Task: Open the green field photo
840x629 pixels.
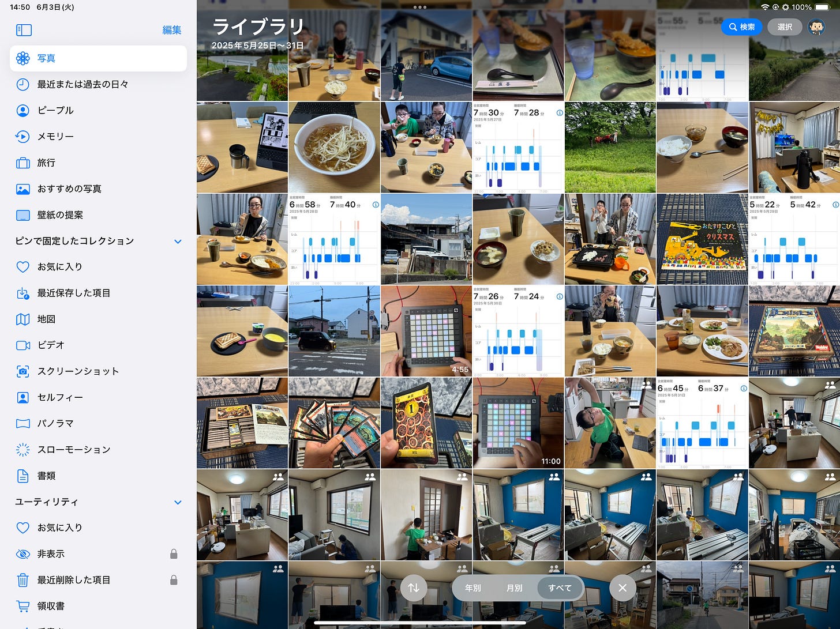Action: [610, 148]
